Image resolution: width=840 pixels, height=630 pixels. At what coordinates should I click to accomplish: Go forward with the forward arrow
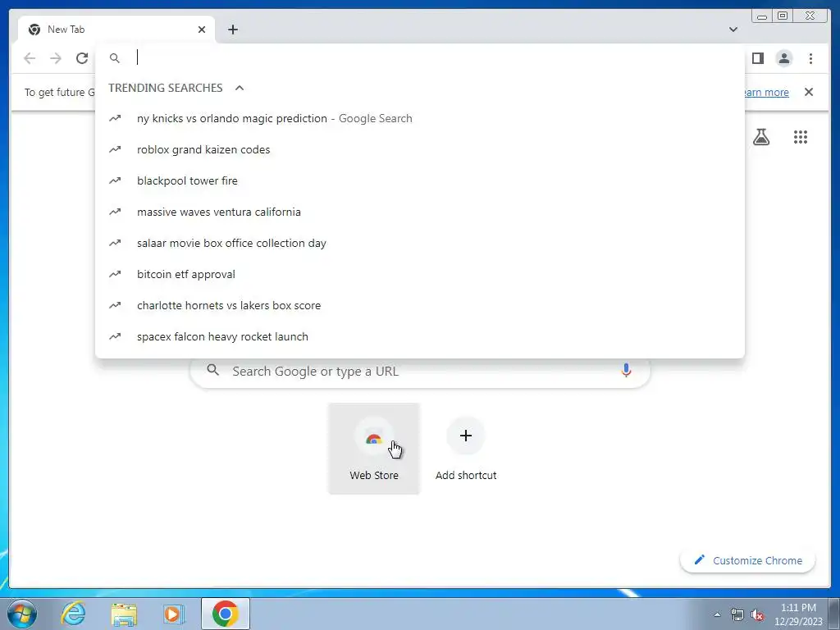click(56, 58)
